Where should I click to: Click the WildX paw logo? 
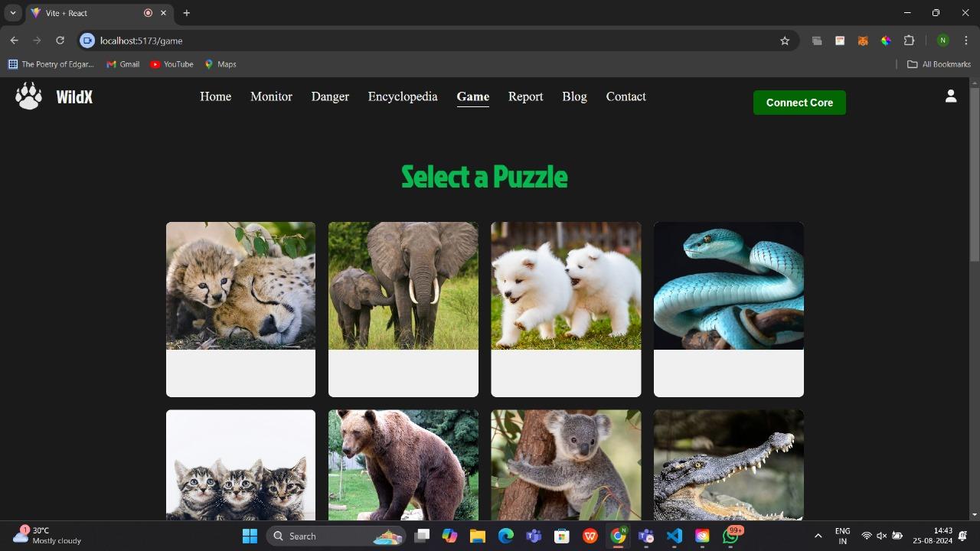click(28, 96)
